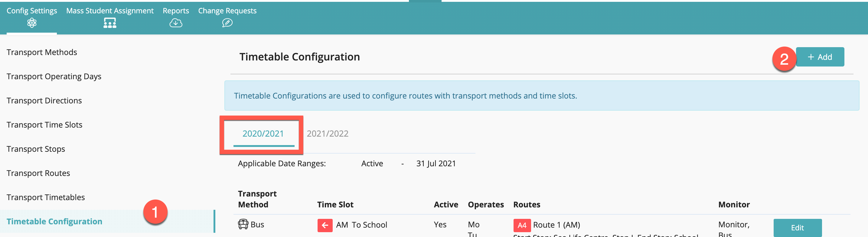Select Transport Time Slots in sidebar

point(44,125)
